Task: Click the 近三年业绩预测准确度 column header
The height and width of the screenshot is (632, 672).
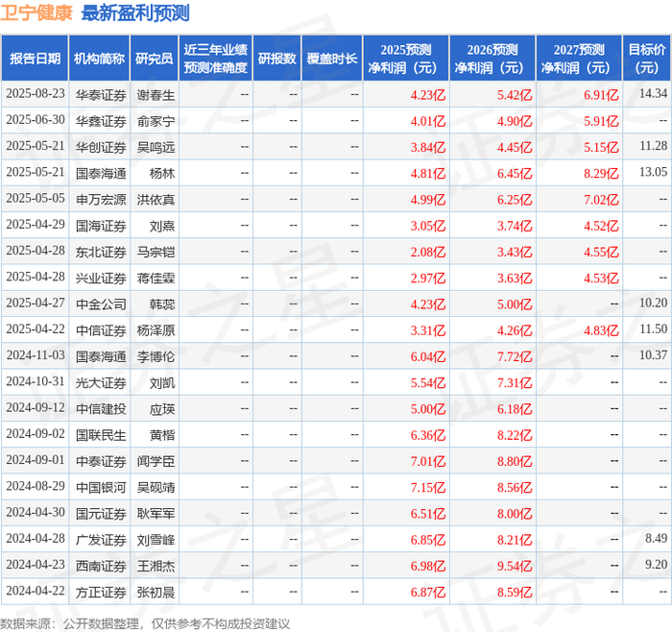Action: click(x=216, y=59)
